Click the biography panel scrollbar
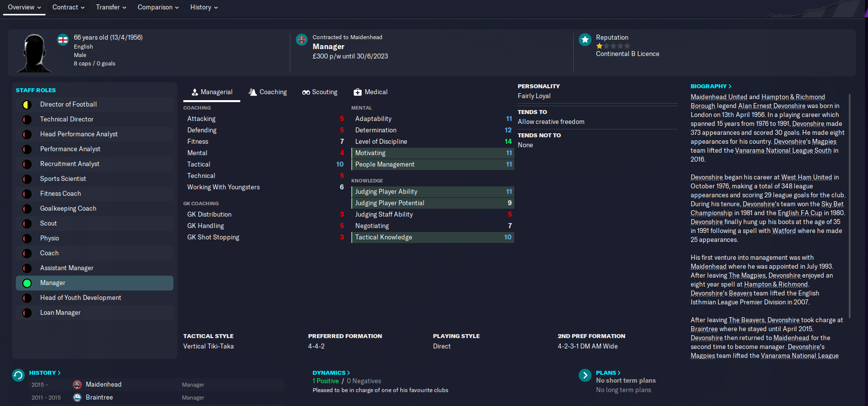The image size is (868, 406). [850, 206]
